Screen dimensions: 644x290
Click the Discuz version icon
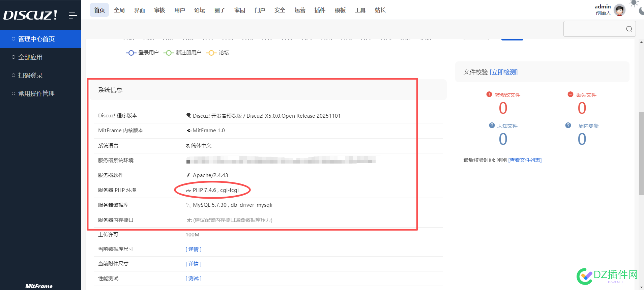click(188, 115)
